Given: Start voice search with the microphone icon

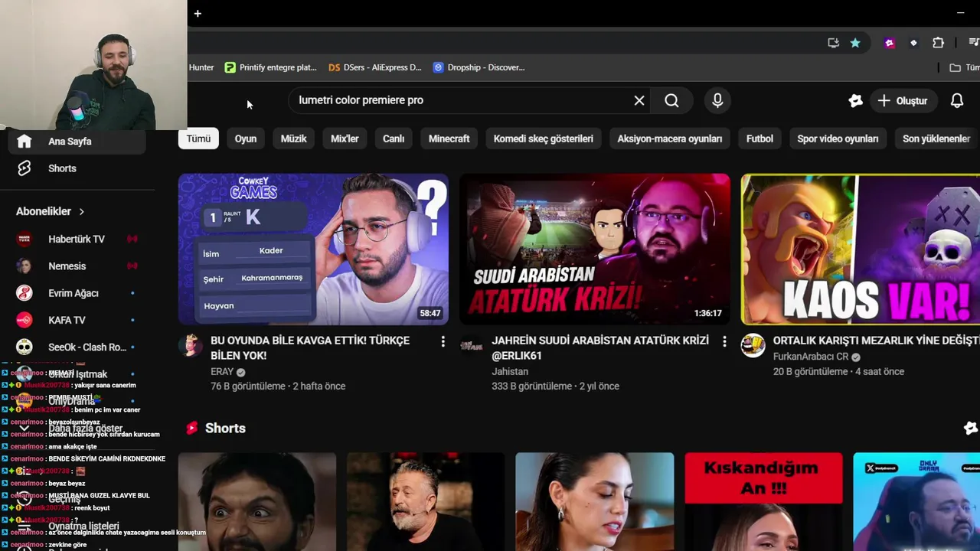Looking at the screenshot, I should coord(717,100).
